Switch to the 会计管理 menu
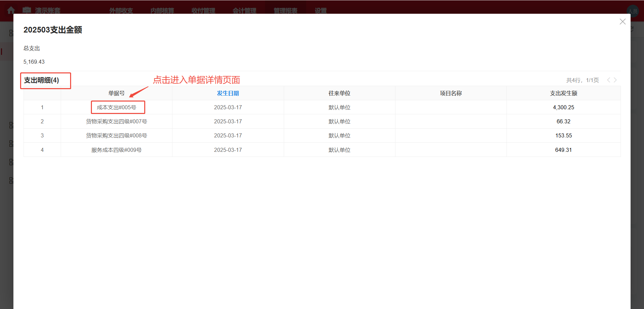The image size is (644, 309). pos(245,10)
